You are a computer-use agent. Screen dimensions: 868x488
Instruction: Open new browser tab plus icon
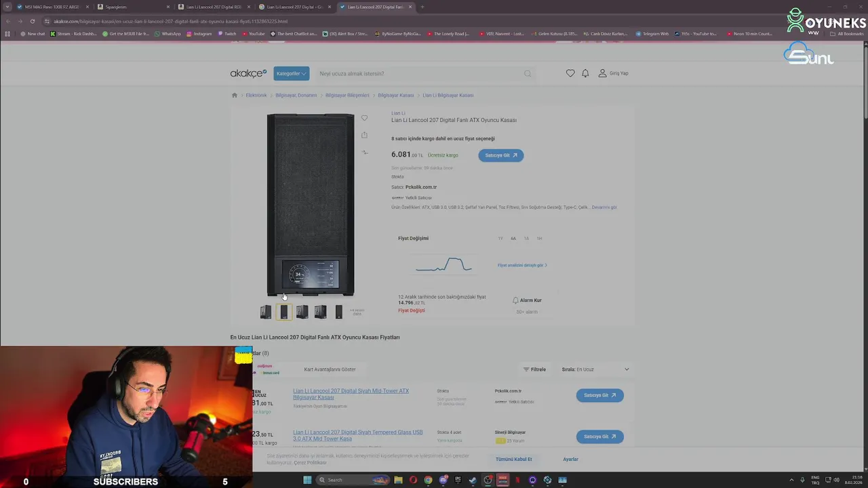coord(422,7)
